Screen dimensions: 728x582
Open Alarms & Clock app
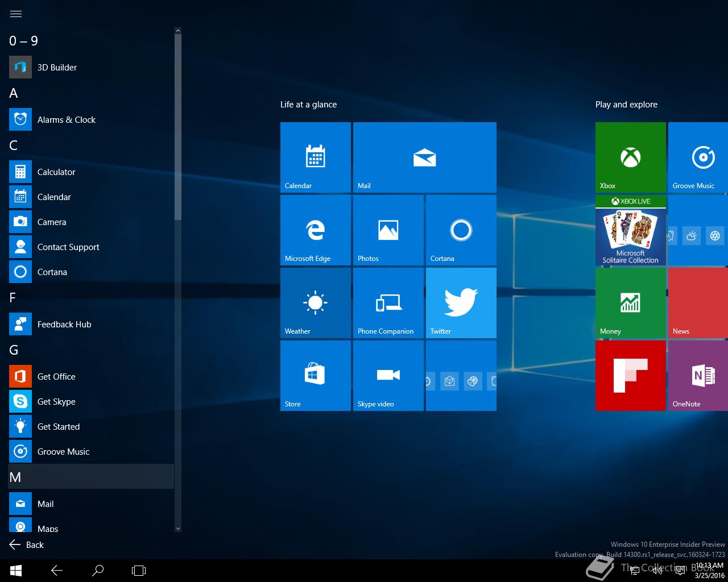91,119
